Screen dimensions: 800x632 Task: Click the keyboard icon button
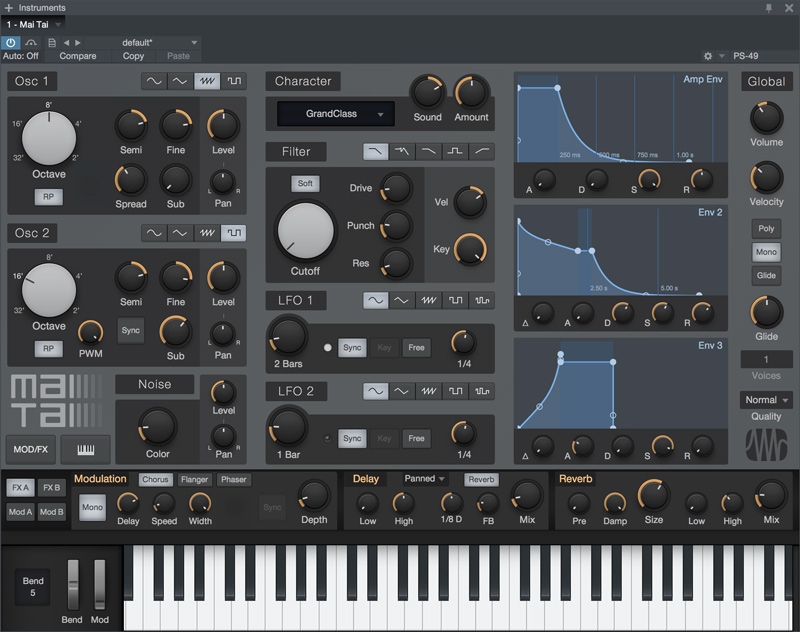85,449
